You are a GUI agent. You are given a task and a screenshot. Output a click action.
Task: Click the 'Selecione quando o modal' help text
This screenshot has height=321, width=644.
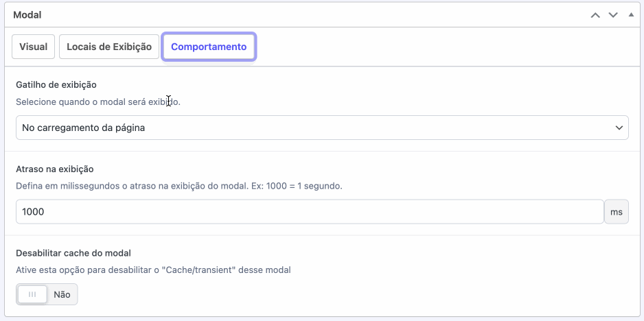tap(97, 102)
